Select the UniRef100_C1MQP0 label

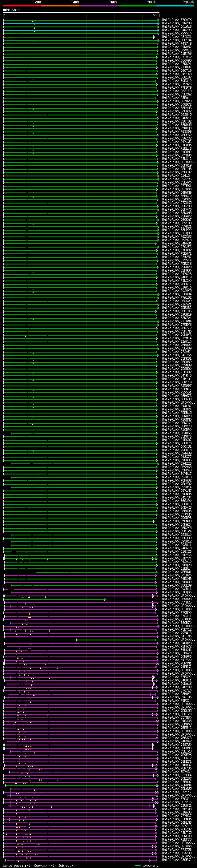(177, 565)
